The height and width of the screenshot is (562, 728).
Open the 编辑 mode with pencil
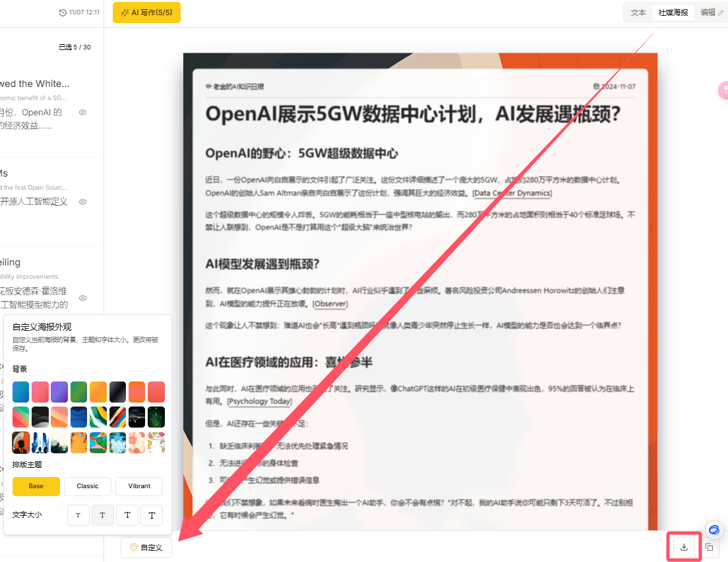[712, 13]
